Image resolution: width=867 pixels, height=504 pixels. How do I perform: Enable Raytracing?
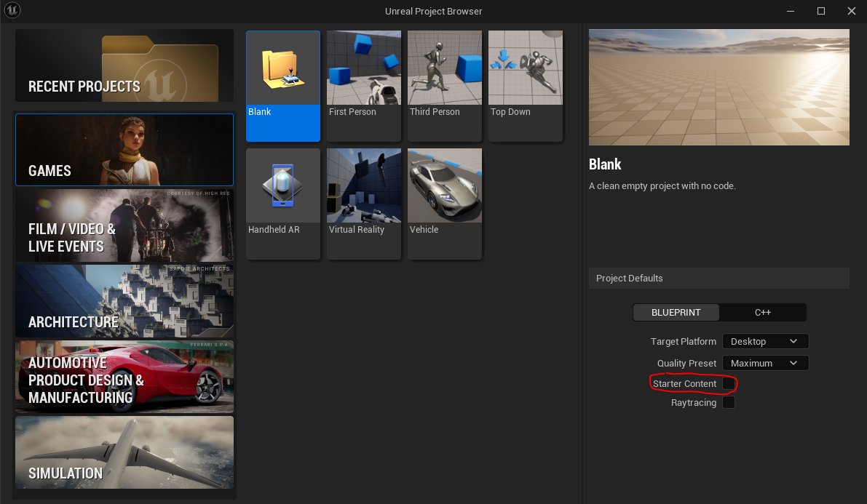tap(729, 402)
